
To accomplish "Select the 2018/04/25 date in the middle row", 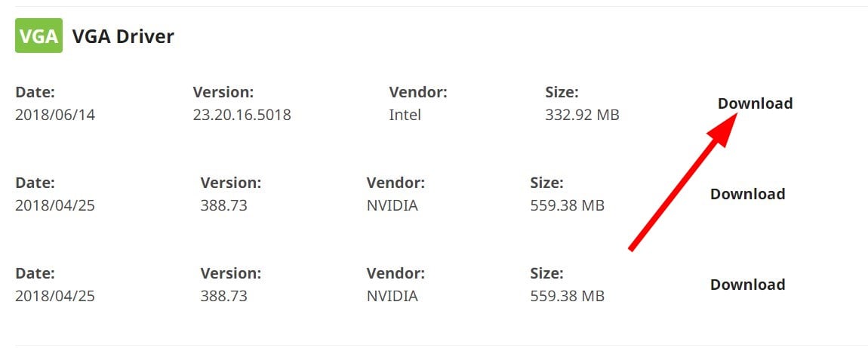I will point(55,205).
